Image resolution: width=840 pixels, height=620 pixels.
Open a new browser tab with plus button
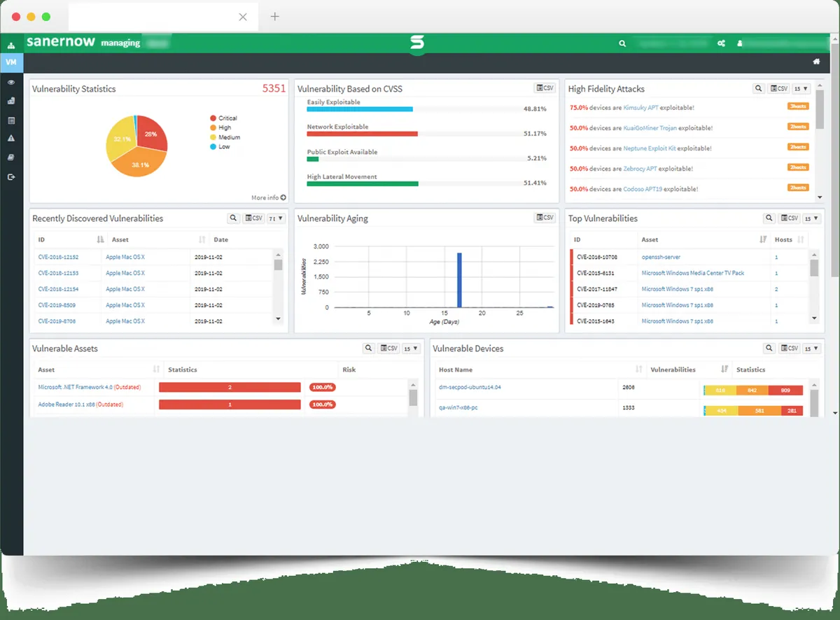pos(274,16)
